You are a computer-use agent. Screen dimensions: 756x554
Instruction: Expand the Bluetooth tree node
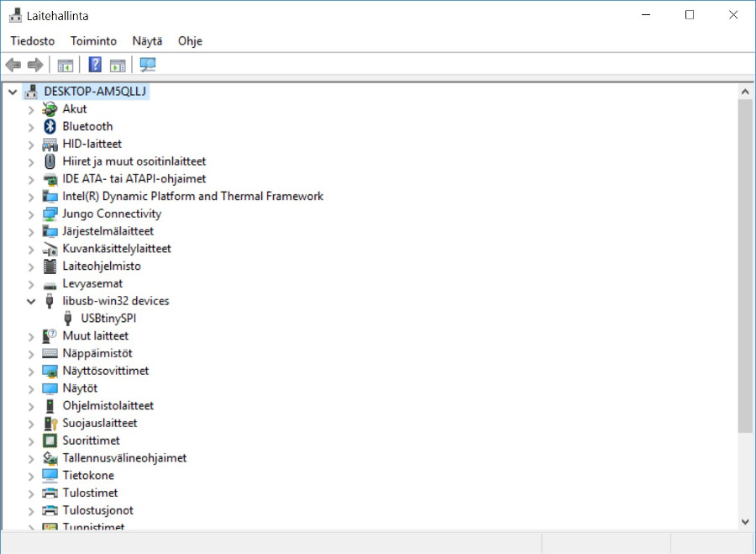31,126
